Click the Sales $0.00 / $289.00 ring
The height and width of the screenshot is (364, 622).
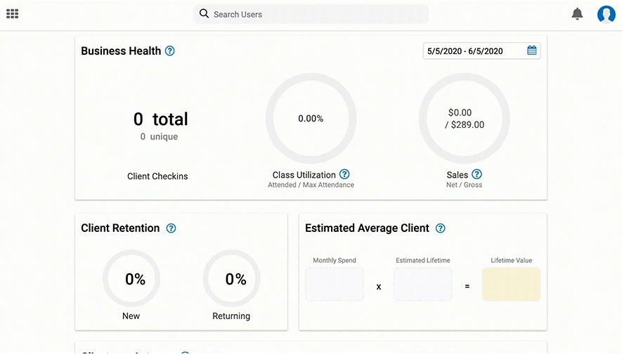point(464,118)
